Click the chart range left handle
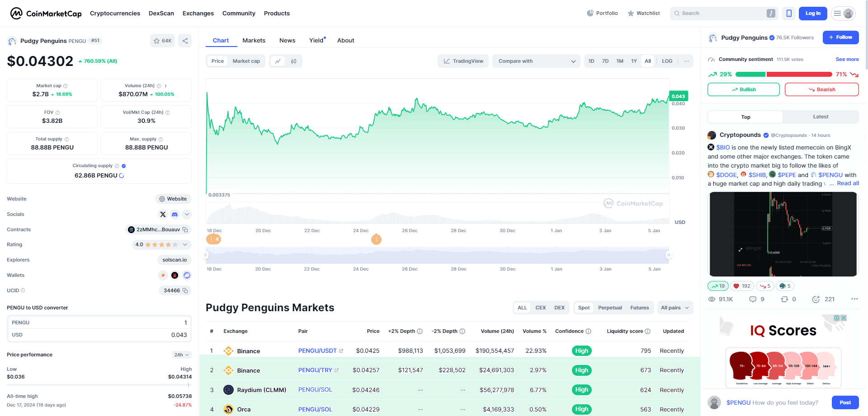The image size is (868, 416). click(206, 255)
